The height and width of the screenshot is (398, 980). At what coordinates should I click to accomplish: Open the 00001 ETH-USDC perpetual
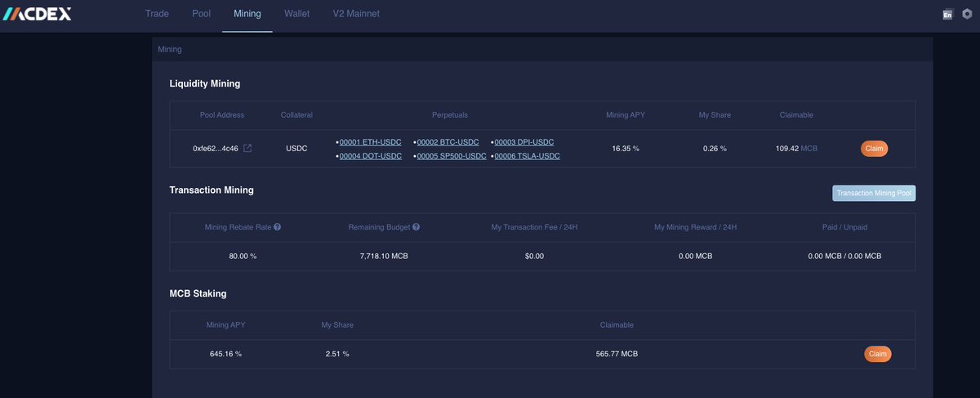[x=370, y=142]
